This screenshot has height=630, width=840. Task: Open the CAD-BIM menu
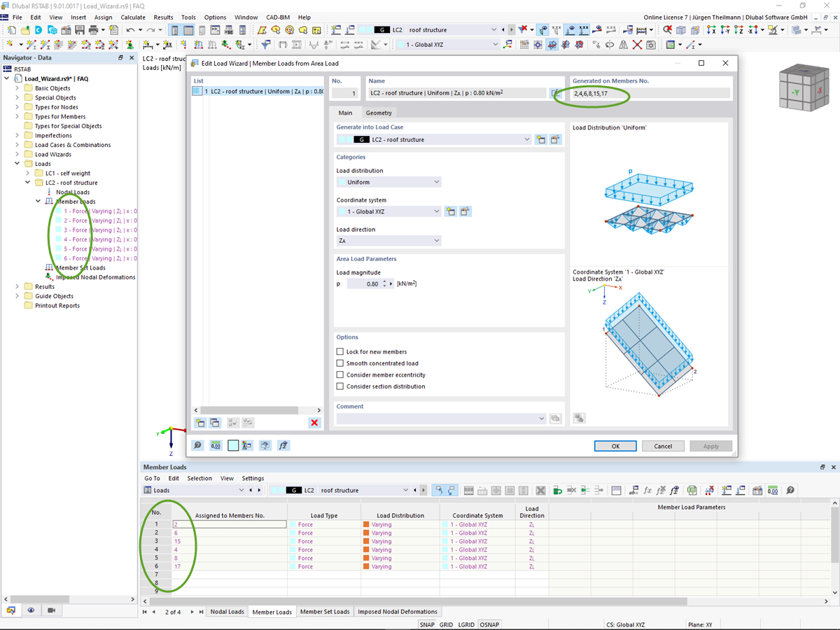(x=278, y=17)
